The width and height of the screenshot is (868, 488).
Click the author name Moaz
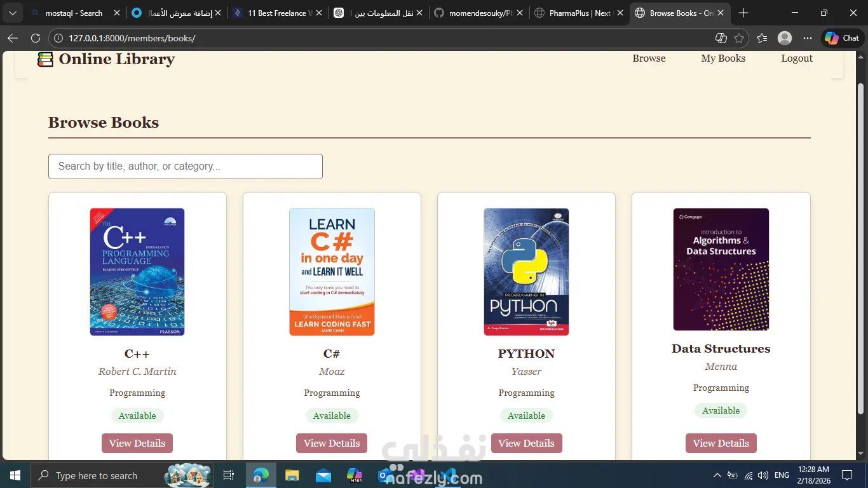(x=332, y=372)
